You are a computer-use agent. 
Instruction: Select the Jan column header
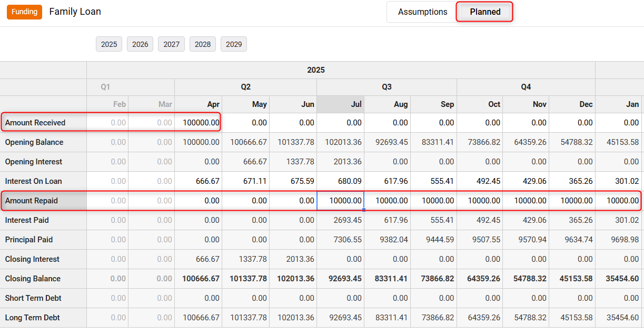pyautogui.click(x=619, y=104)
